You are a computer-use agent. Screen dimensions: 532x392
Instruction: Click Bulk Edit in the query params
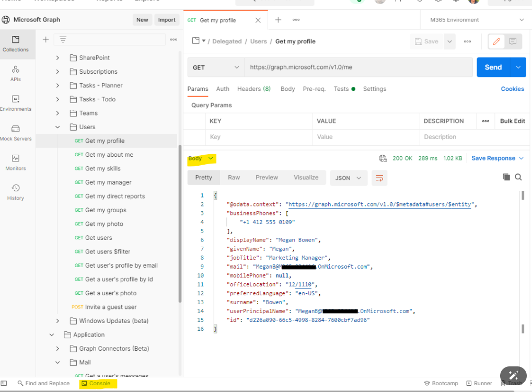[512, 121]
